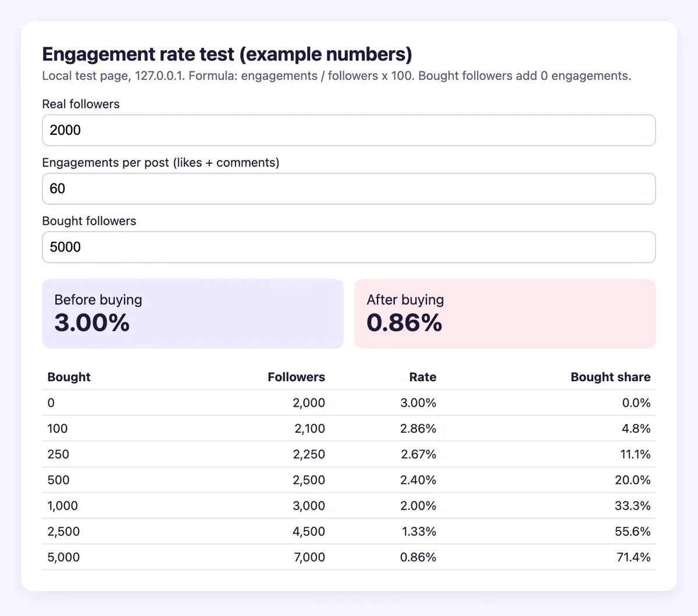Click the '4.8%' bought share cell
The image size is (698, 616).
[636, 429]
